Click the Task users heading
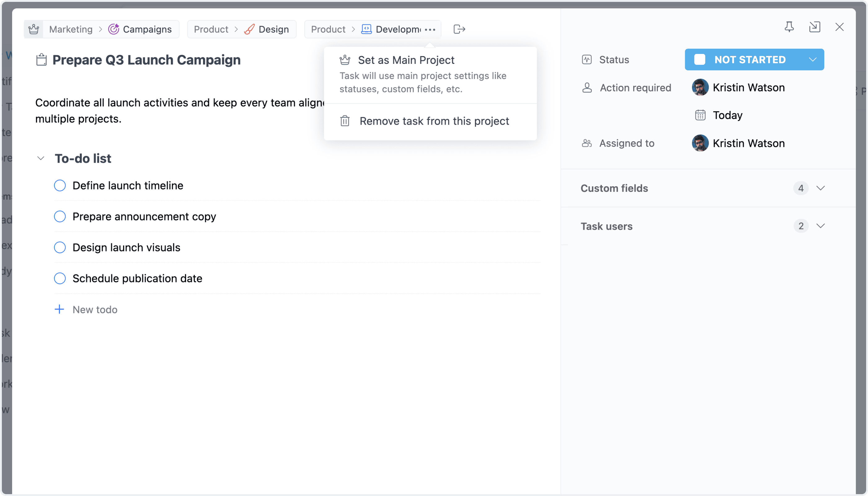 [606, 226]
